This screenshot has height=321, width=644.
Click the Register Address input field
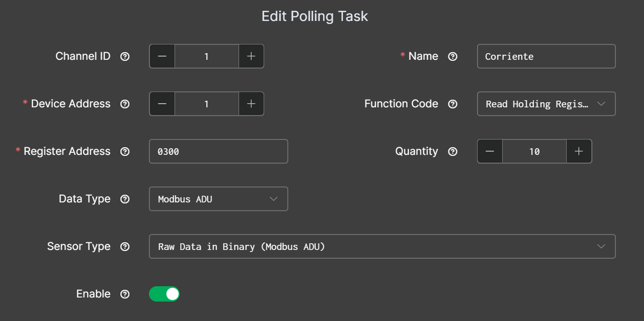pyautogui.click(x=218, y=151)
